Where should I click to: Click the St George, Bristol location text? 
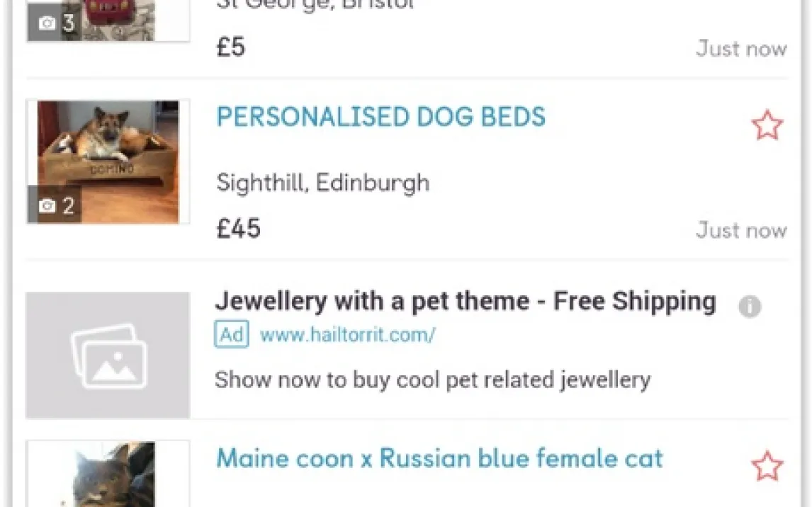(315, 4)
